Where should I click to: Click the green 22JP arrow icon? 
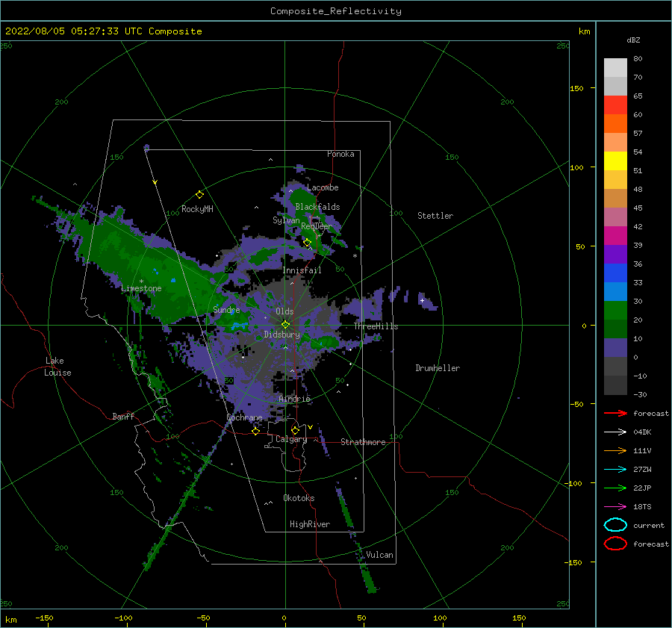click(x=615, y=488)
